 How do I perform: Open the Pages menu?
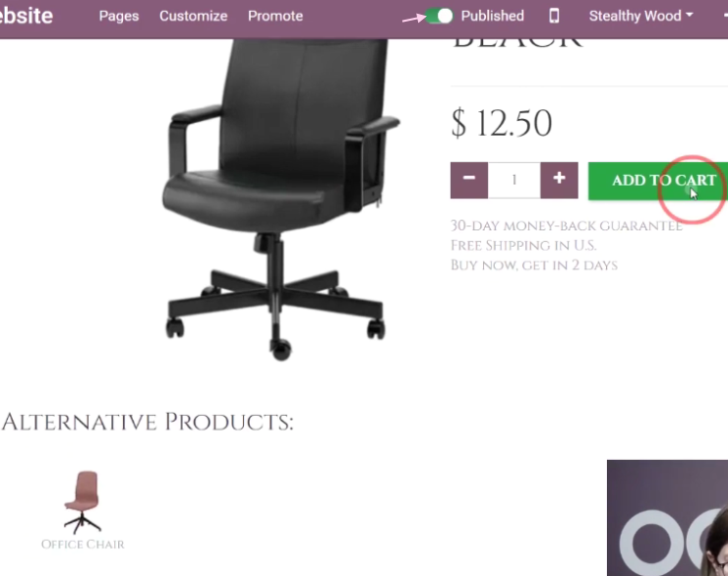click(x=119, y=16)
